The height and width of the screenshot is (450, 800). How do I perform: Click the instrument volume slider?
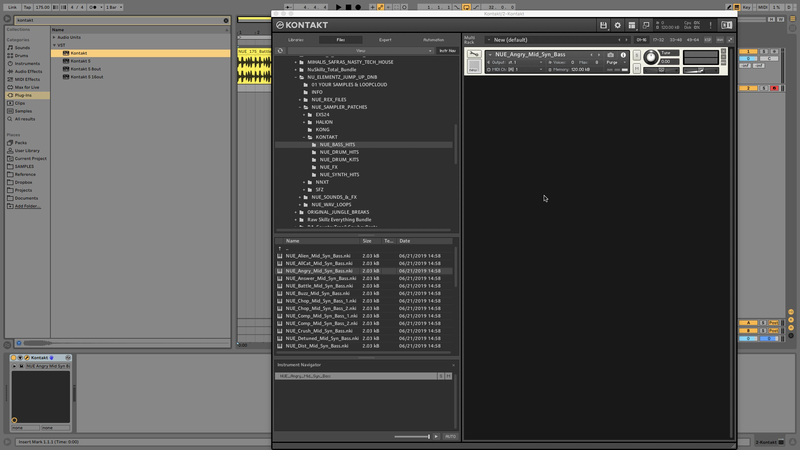click(701, 70)
